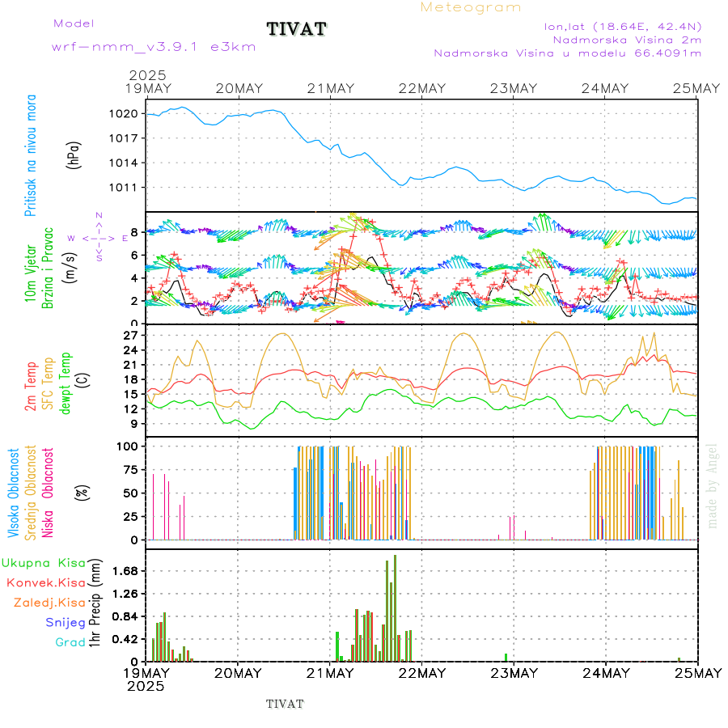The height and width of the screenshot is (728, 728).
Task: Click the 21MAY marker on the top axis
Action: (x=330, y=88)
